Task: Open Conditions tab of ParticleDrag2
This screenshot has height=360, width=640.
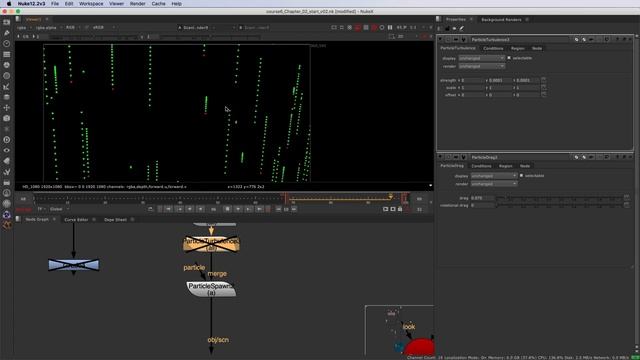Action: pos(481,166)
